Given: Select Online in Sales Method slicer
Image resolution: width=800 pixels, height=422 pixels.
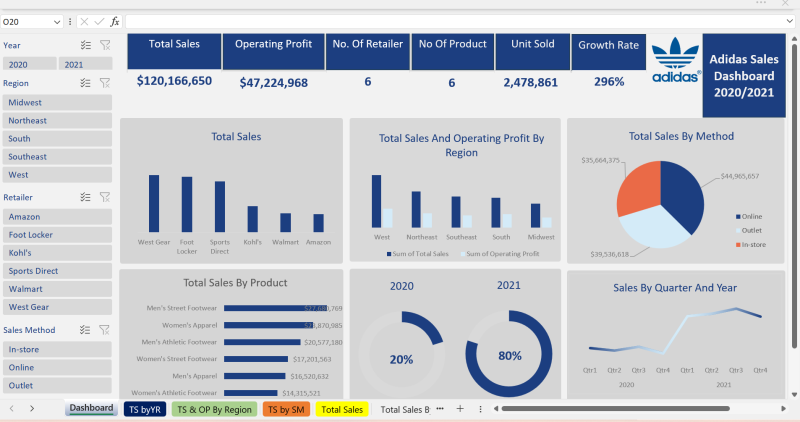Looking at the screenshot, I should (x=57, y=367).
